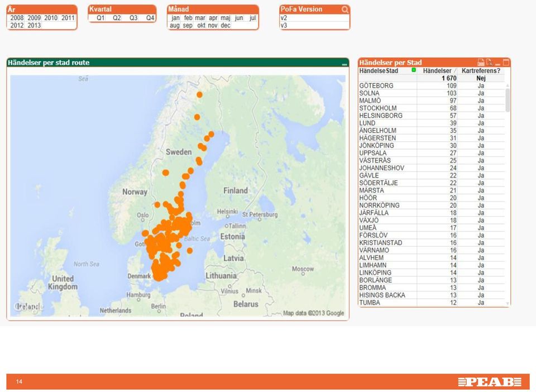Screen dimensions: 536x392
Task: Sort by the HändelseStad column header
Action: pyautogui.click(x=379, y=70)
